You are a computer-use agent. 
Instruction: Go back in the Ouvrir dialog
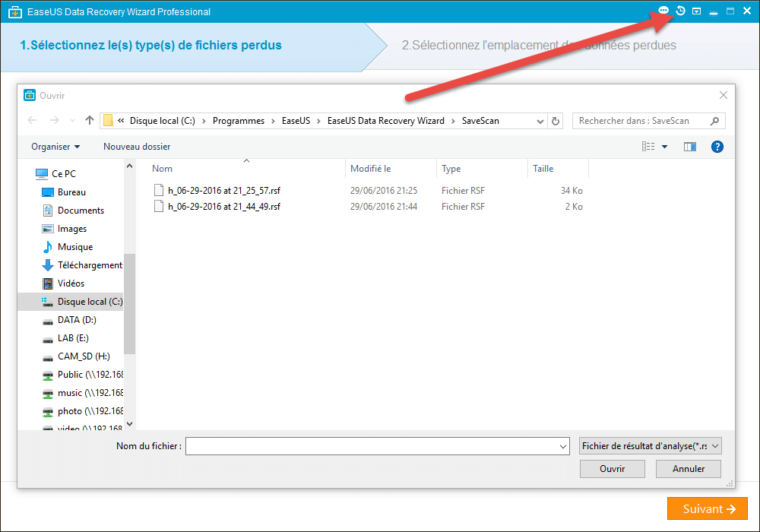(x=33, y=120)
